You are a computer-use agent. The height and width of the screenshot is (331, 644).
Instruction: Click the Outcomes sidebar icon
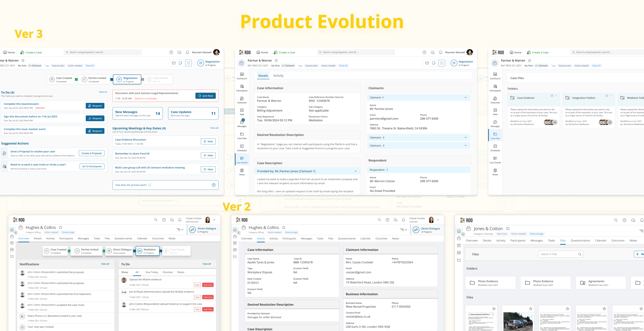pos(242,100)
